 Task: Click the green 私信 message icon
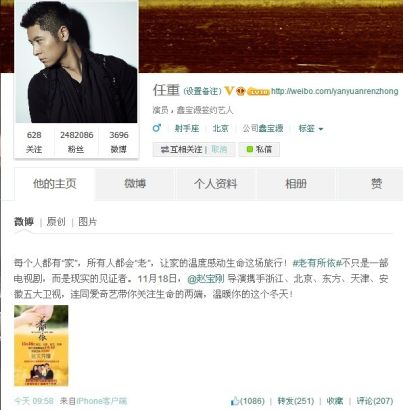(250, 149)
